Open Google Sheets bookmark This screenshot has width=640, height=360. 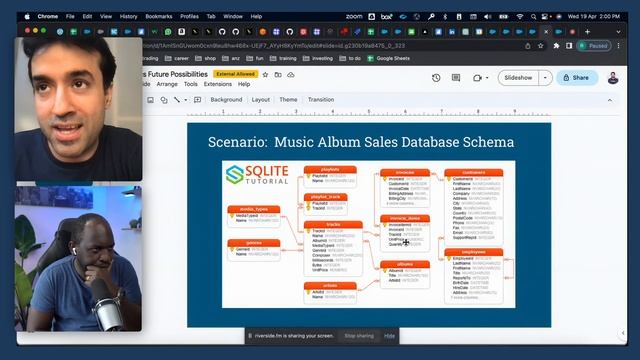[389, 58]
